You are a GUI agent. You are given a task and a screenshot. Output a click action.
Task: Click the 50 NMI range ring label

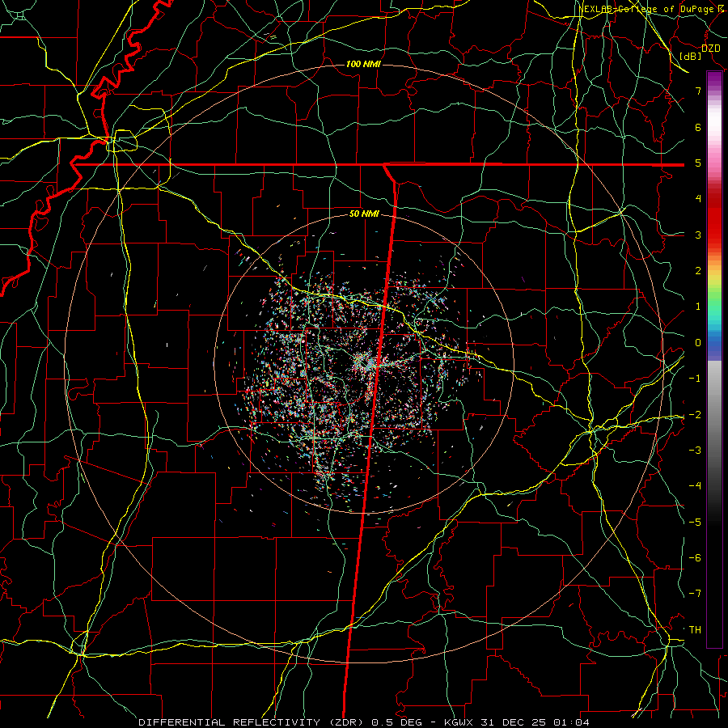(364, 214)
